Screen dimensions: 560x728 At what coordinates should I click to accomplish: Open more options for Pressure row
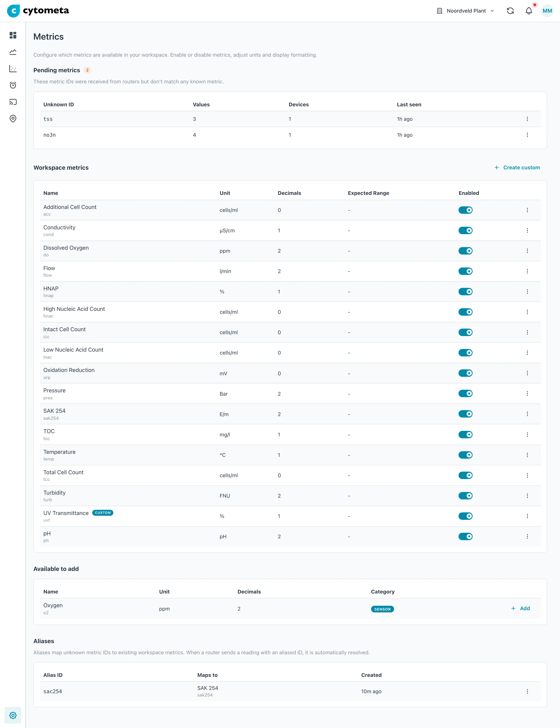(527, 393)
